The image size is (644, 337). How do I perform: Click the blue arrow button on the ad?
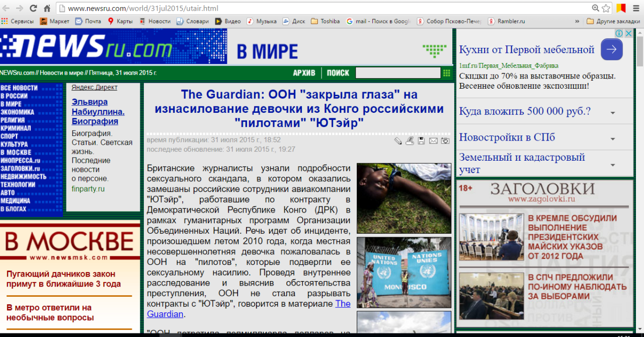612,49
